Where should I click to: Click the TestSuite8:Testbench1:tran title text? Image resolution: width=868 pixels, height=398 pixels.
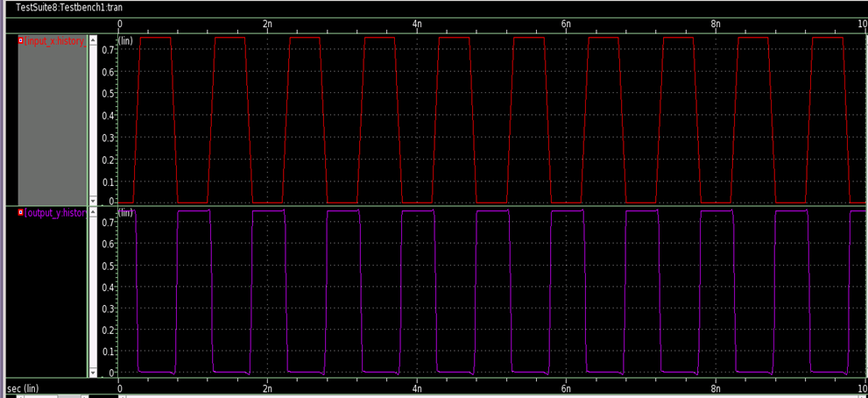(69, 8)
